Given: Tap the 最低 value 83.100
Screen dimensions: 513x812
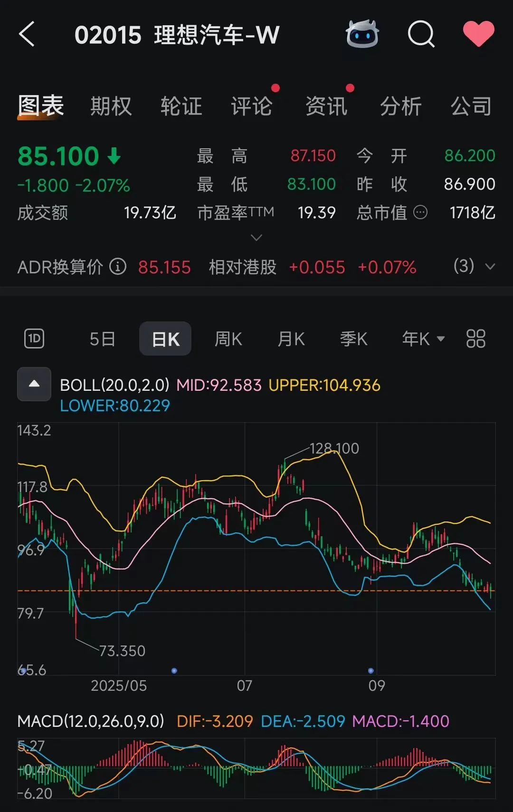Looking at the screenshot, I should [312, 184].
